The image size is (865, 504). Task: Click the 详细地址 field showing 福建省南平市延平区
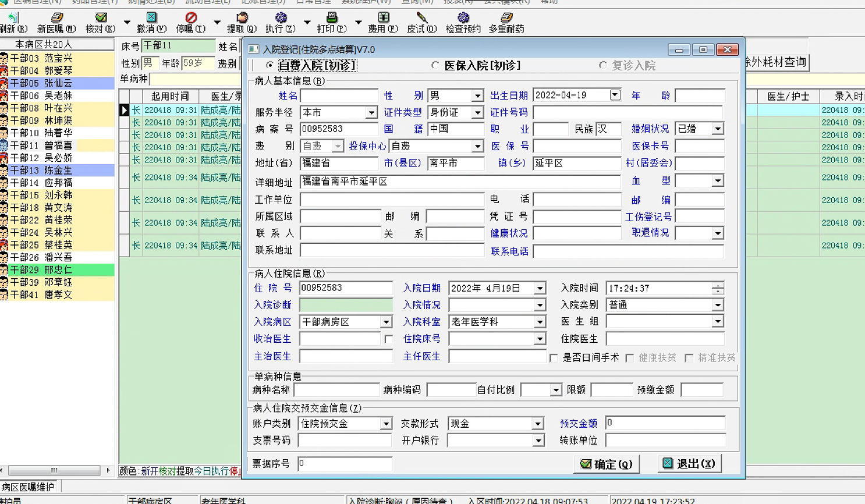460,182
